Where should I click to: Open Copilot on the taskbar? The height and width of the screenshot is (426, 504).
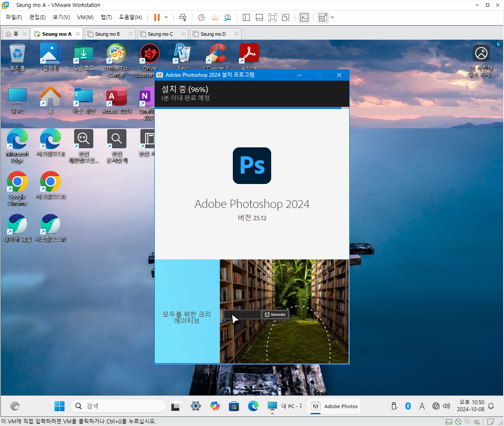point(215,406)
